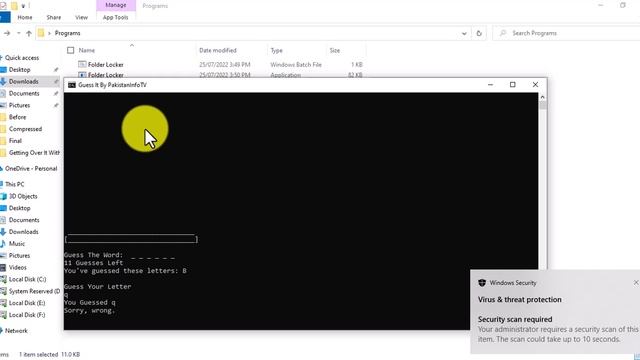Screen dimensions: 640x360
Task: Open Local Disk (E:)
Action: pyautogui.click(x=27, y=303)
